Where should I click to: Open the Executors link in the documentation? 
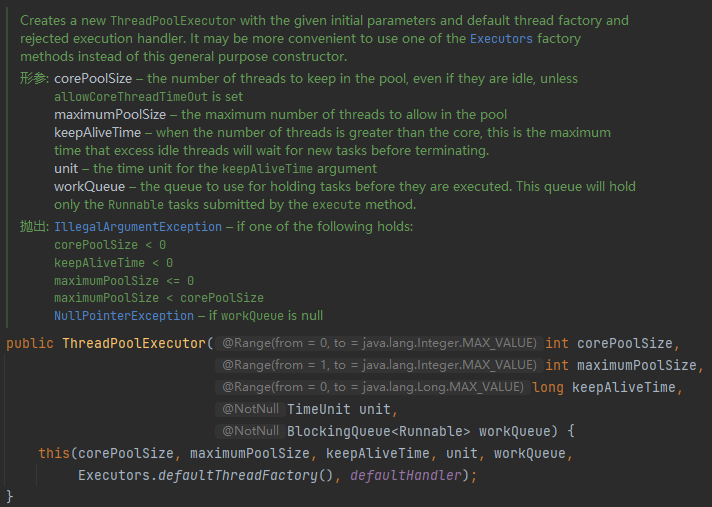pyautogui.click(x=502, y=38)
